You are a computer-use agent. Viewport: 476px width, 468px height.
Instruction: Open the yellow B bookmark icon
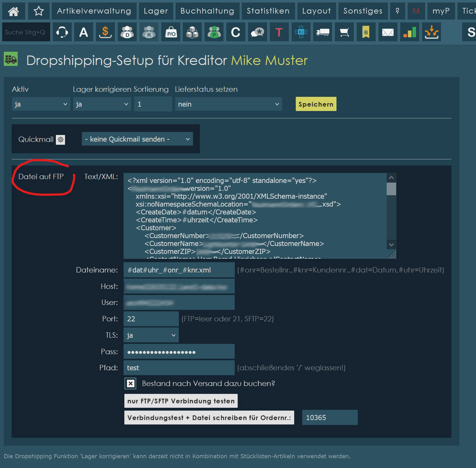point(366,32)
